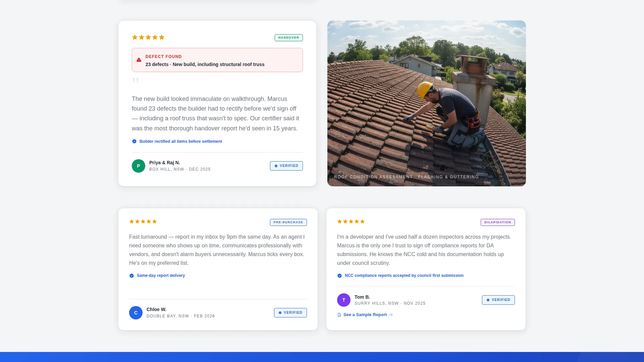The height and width of the screenshot is (362, 644).
Task: Click the quotation mark icon in Priya's review
Action: point(136,80)
